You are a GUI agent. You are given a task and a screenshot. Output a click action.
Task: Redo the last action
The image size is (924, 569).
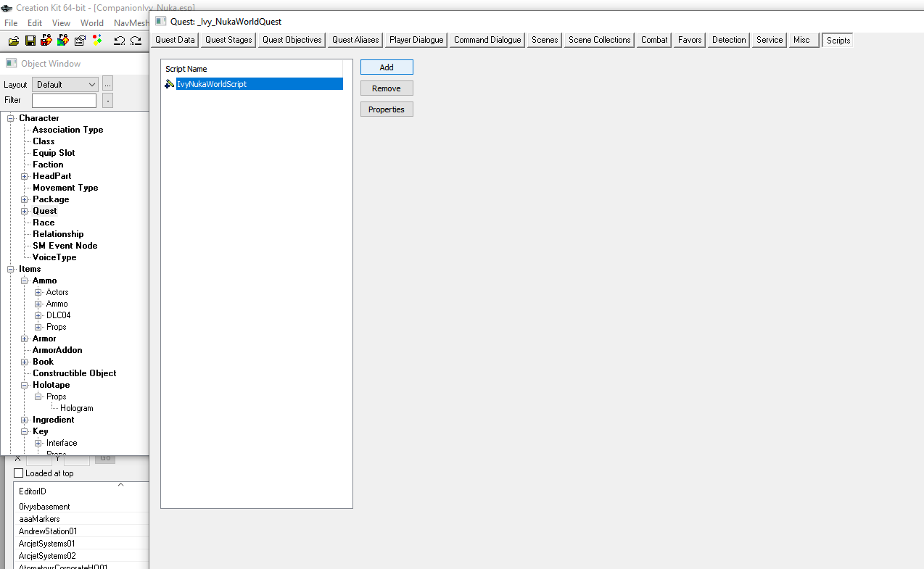point(136,41)
